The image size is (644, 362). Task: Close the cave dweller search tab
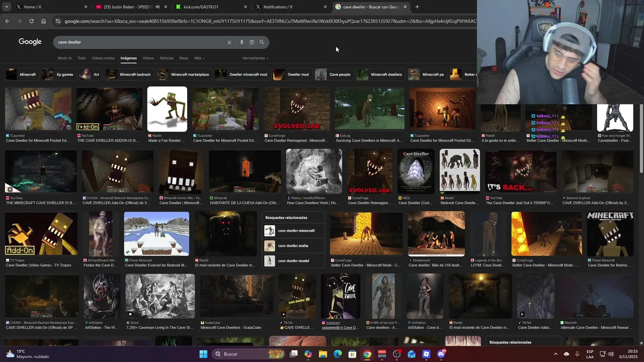pyautogui.click(x=405, y=7)
